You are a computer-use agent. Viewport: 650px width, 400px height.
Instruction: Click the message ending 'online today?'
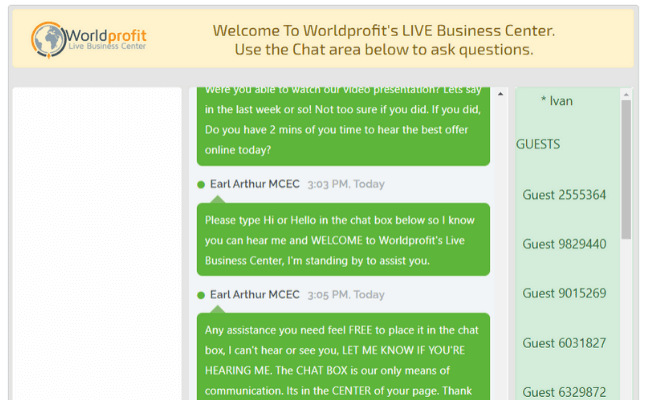343,126
